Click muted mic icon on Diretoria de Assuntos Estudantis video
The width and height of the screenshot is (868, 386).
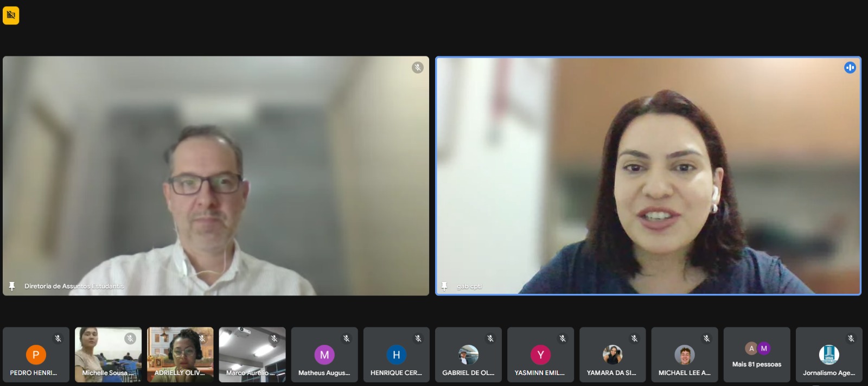pos(417,68)
